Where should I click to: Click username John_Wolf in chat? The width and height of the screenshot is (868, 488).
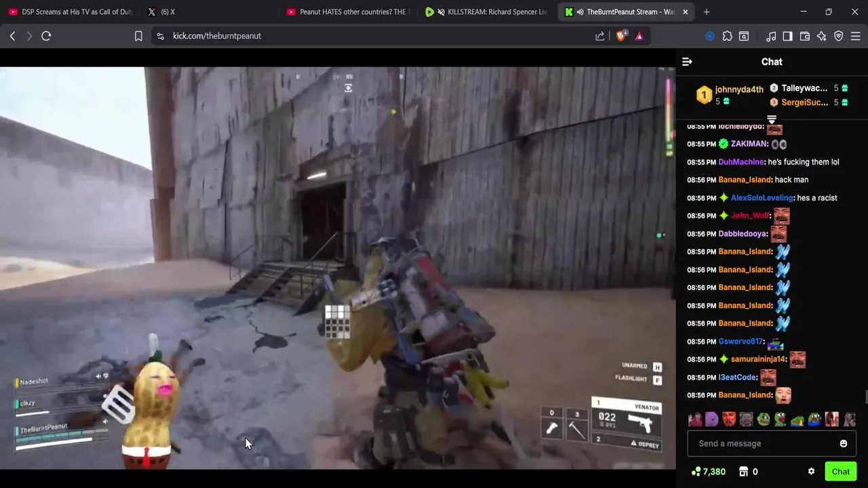click(750, 216)
